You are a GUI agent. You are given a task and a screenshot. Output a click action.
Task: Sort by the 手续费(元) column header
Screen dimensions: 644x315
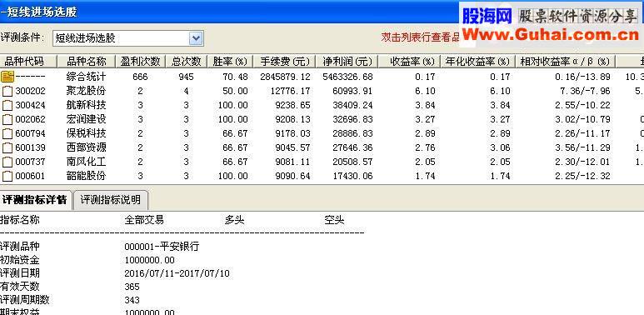(284, 62)
